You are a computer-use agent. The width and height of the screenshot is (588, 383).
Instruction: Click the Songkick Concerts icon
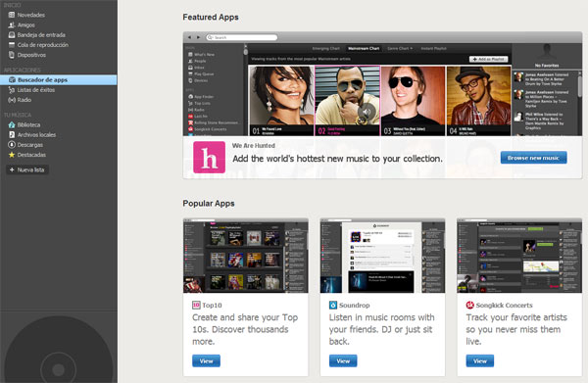coord(469,305)
